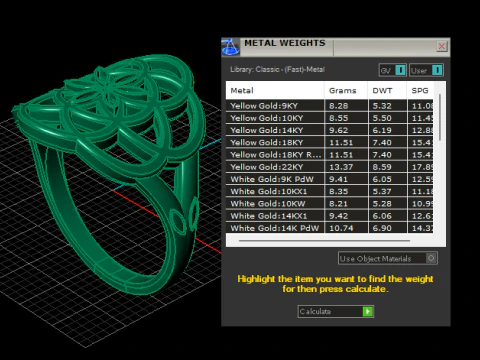
Task: Click the 5.32 DWT value
Action: tap(382, 106)
